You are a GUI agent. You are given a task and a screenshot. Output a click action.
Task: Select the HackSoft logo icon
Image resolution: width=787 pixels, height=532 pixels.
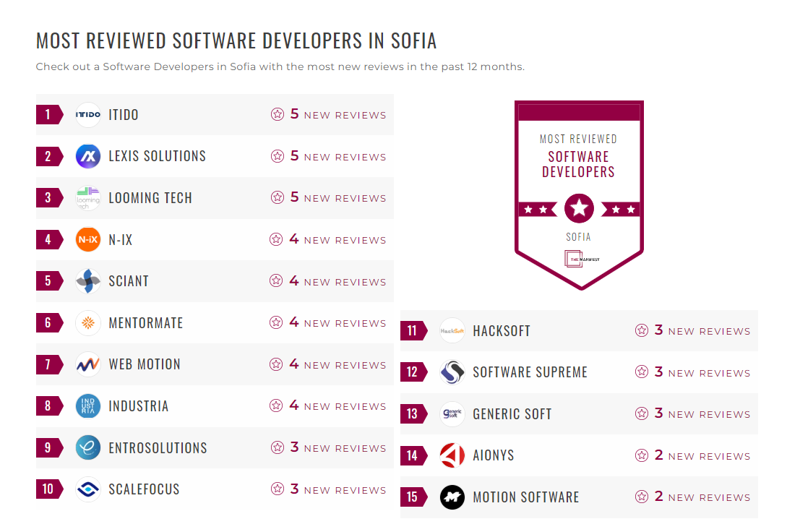[x=452, y=330]
